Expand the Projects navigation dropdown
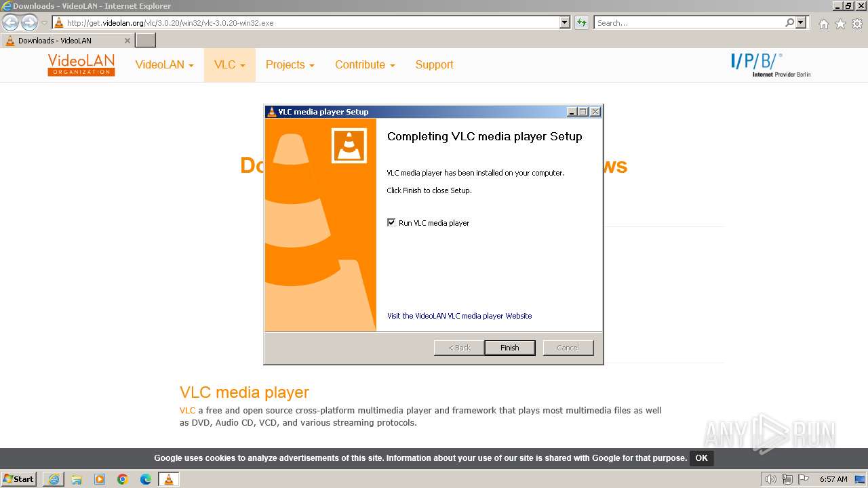Screen dimensions: 868x488 click(290, 65)
